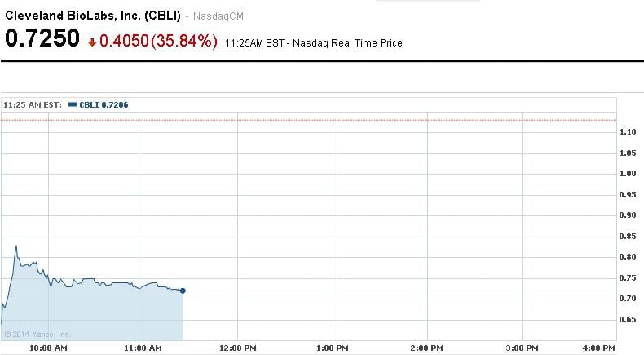This screenshot has height=355, width=644.
Task: Click the 0.7250 current price value
Action: click(x=42, y=39)
